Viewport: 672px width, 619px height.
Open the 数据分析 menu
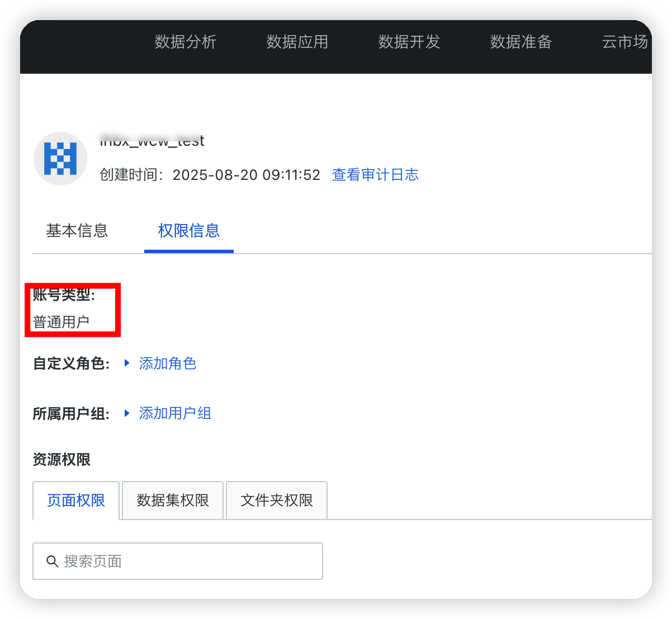click(x=186, y=42)
